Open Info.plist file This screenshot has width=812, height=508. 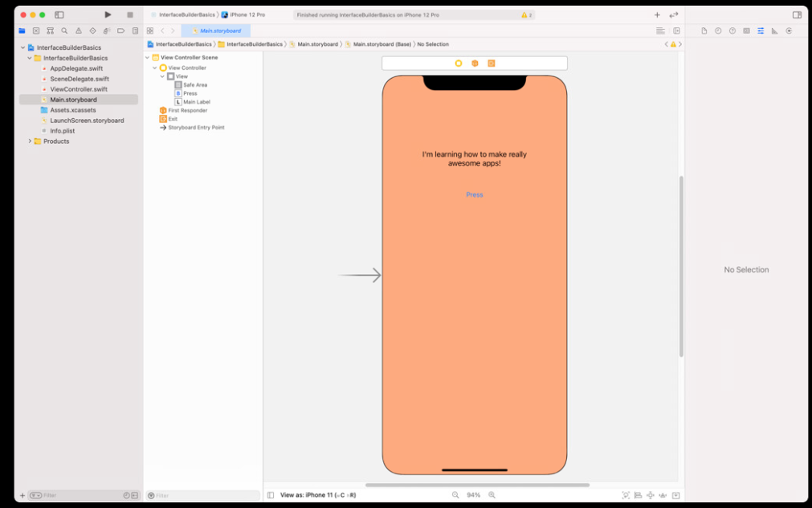point(62,131)
